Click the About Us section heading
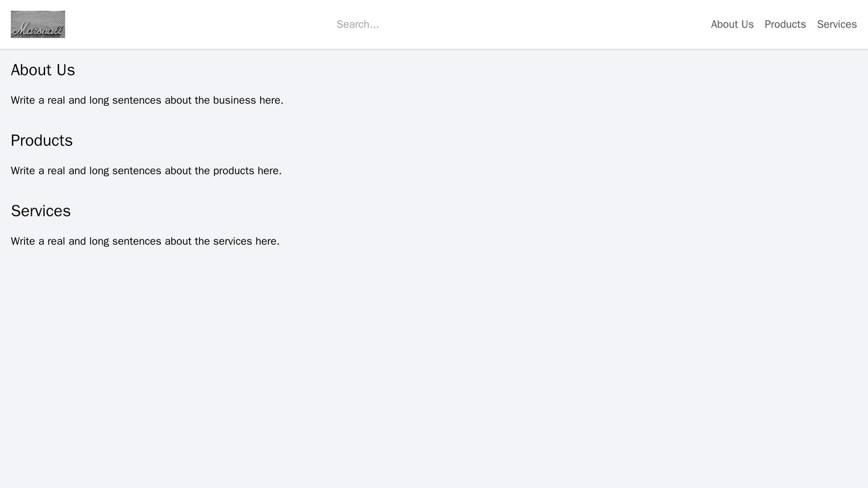Screen dimensions: 868x488 pyautogui.click(x=43, y=70)
